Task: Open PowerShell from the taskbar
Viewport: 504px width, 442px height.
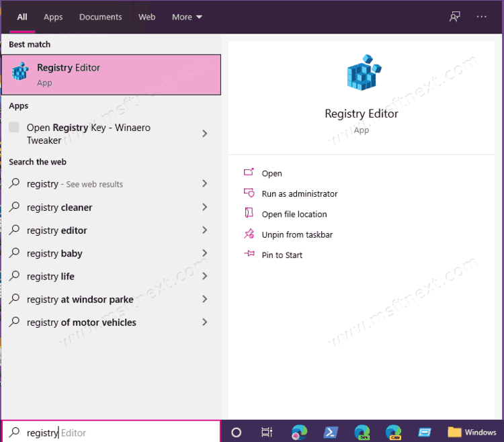Action: click(331, 433)
